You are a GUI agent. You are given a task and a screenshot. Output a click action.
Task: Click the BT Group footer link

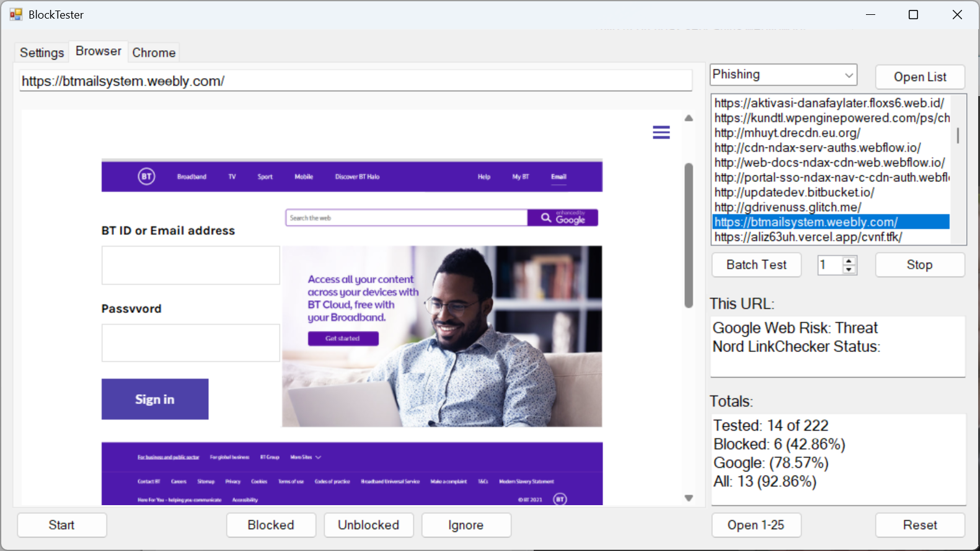click(270, 457)
